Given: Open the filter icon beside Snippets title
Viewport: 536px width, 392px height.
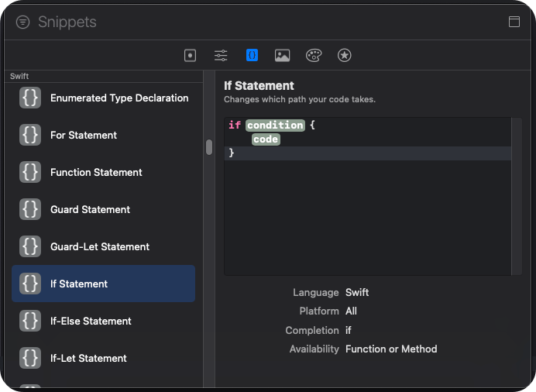Looking at the screenshot, I should tap(23, 22).
